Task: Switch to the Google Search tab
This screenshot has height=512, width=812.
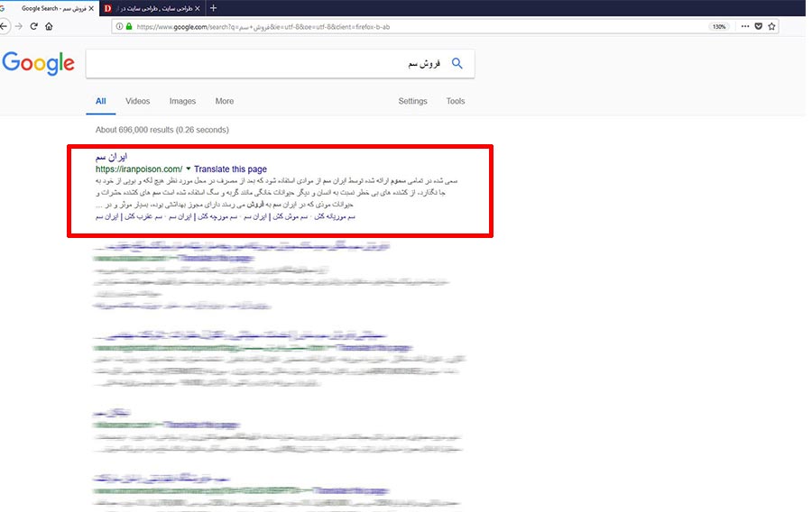Action: point(50,8)
